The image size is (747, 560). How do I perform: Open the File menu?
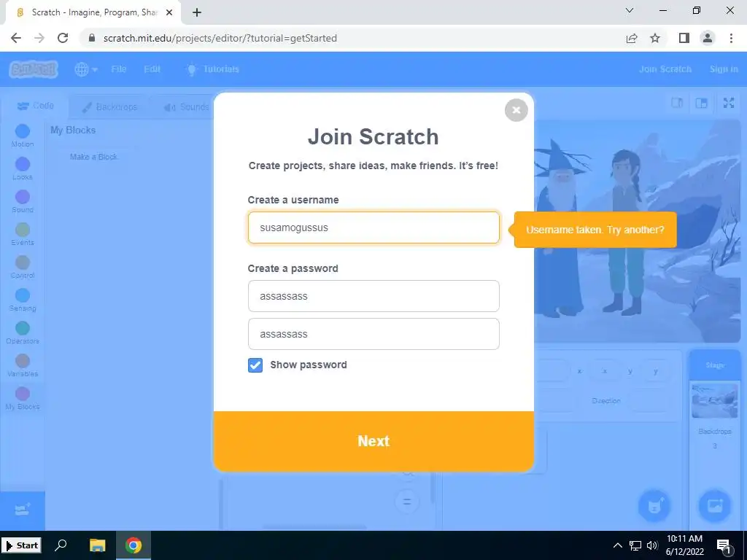119,69
